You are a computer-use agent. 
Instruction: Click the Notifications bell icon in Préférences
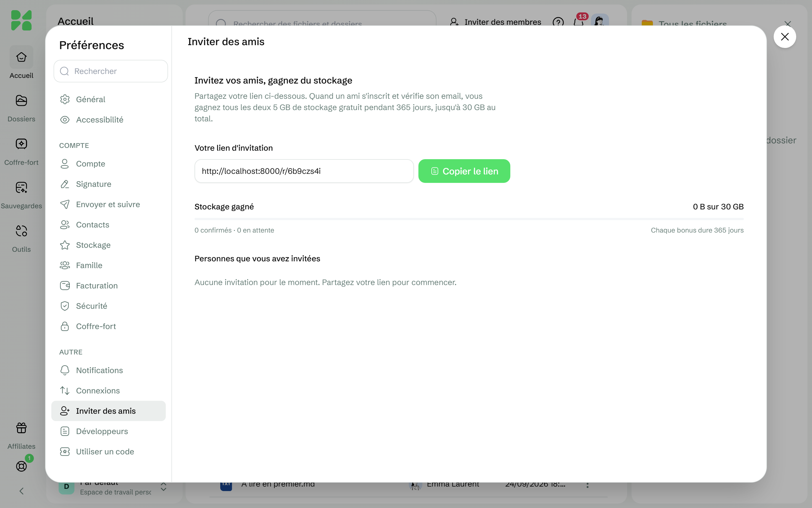(x=65, y=370)
